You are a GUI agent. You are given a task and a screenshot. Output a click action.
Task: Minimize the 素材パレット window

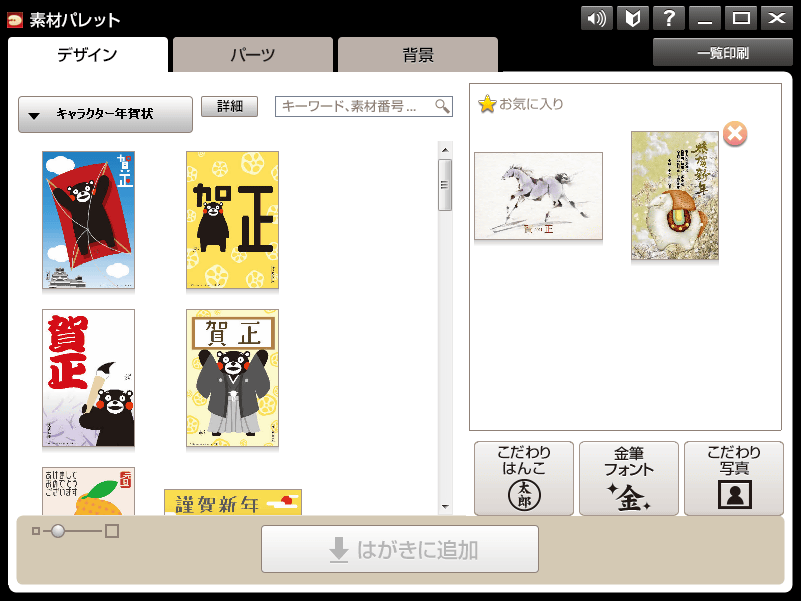[705, 19]
